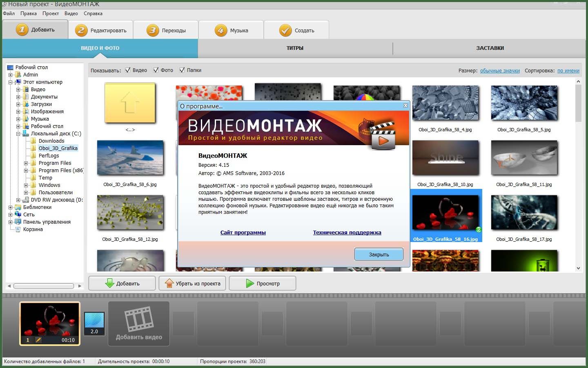This screenshot has width=588, height=368.
Task: Click the desktop icon of the root Рабочий стол node
Action: coord(10,67)
